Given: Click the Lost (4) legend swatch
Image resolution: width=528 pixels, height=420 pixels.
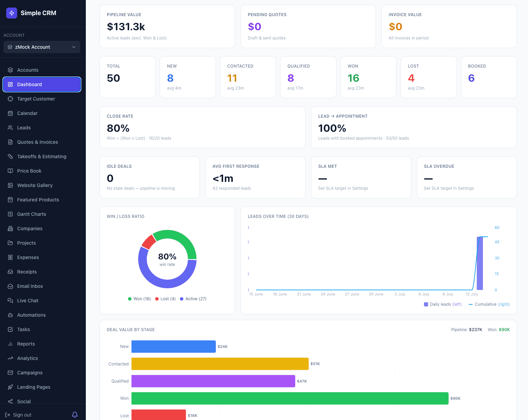Looking at the screenshot, I should (x=157, y=299).
